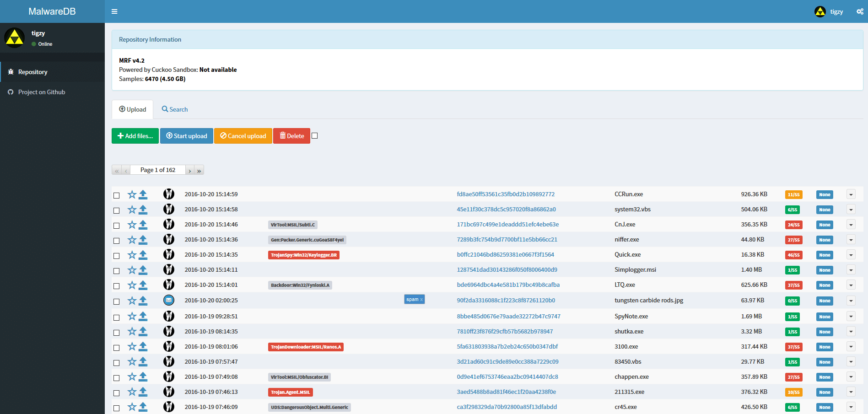The height and width of the screenshot is (414, 868).
Task: Open hash link fd8ae50ff53561c35fb0d2b109892772
Action: [506, 194]
